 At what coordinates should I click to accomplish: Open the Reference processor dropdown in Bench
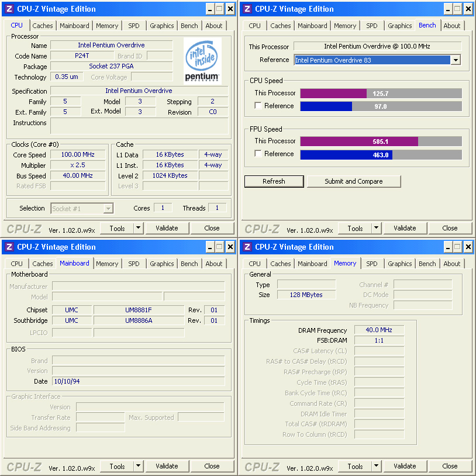[455, 60]
